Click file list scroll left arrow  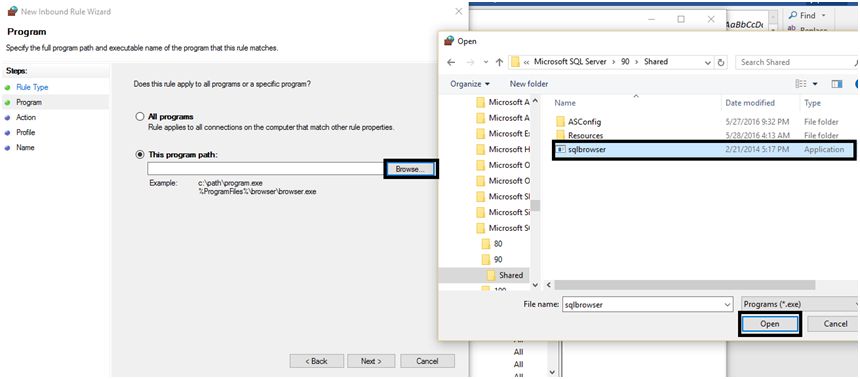[549, 285]
